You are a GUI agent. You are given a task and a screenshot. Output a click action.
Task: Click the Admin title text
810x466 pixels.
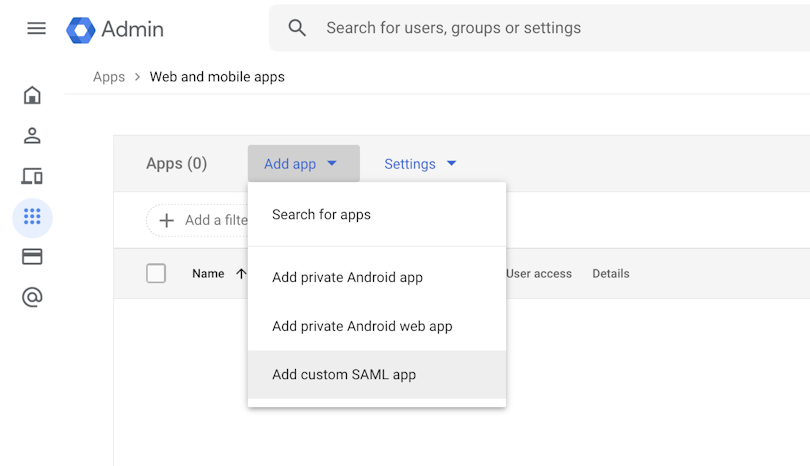(x=133, y=29)
